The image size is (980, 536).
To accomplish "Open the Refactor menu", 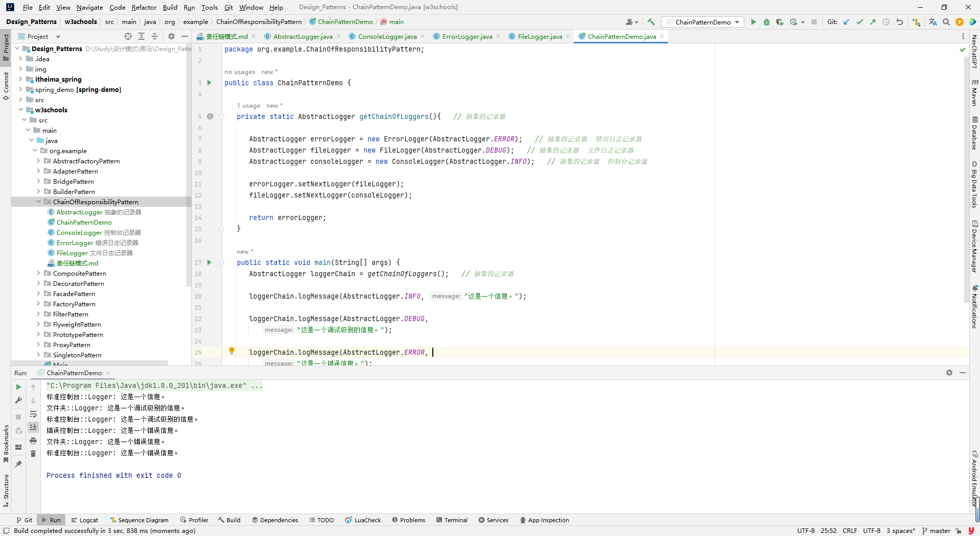I will (x=143, y=7).
